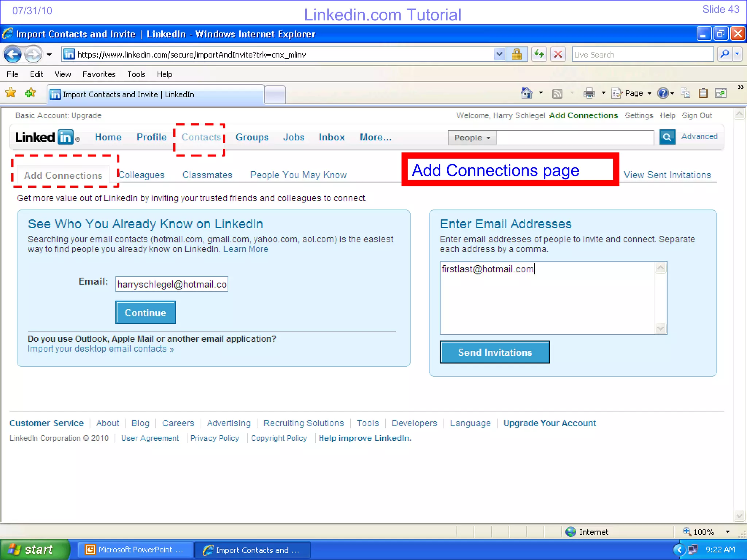Screen dimensions: 747x560
Task: Open the More... nav menu
Action: click(x=376, y=137)
